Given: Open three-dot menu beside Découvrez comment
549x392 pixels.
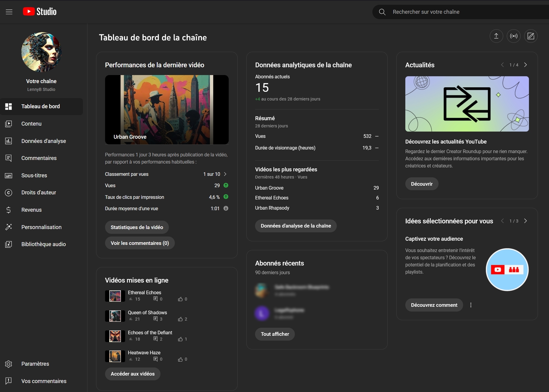Looking at the screenshot, I should [x=471, y=305].
